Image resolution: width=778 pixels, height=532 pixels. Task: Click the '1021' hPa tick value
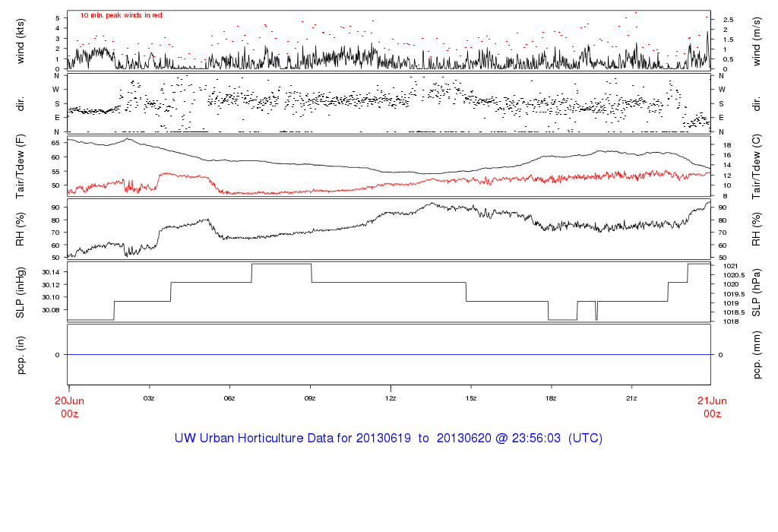click(731, 266)
